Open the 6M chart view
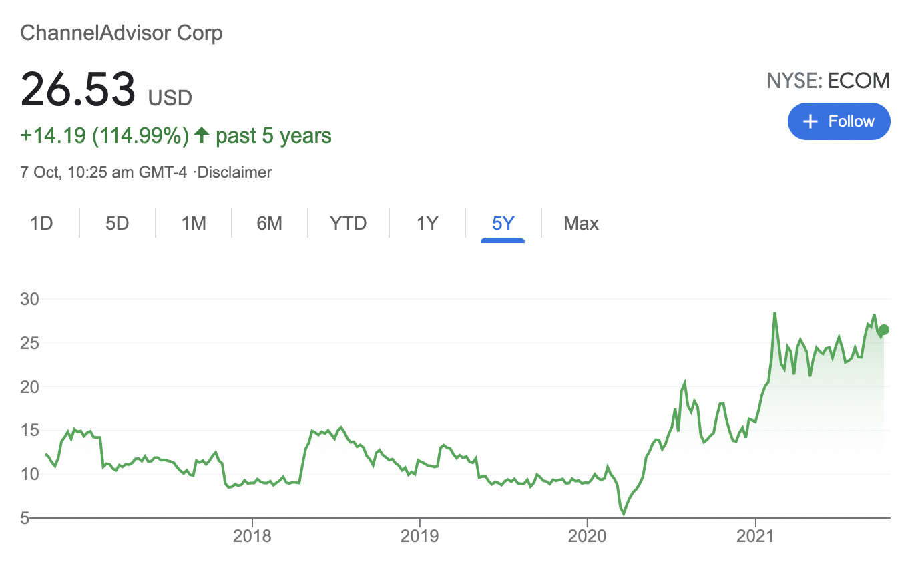 pos(269,223)
